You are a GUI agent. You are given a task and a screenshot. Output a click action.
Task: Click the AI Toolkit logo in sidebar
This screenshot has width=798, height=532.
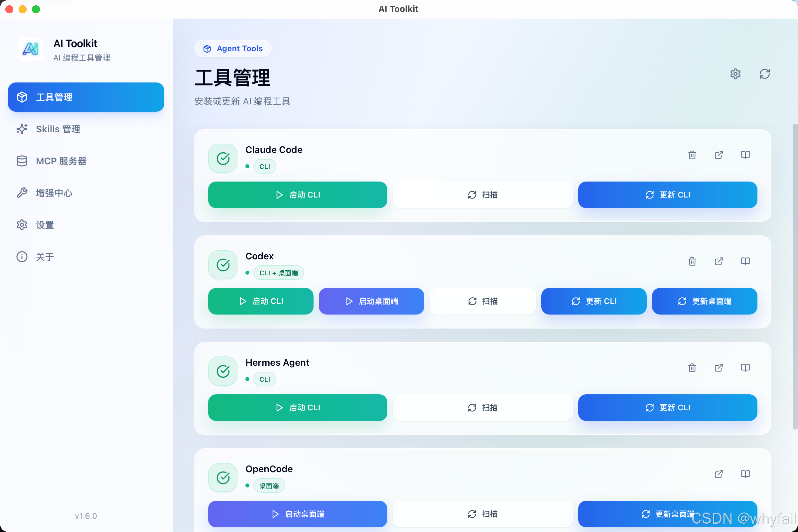point(31,49)
